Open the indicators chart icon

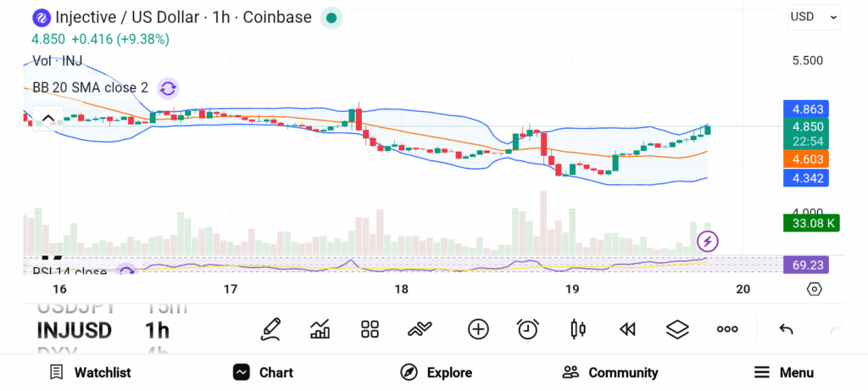(x=320, y=329)
